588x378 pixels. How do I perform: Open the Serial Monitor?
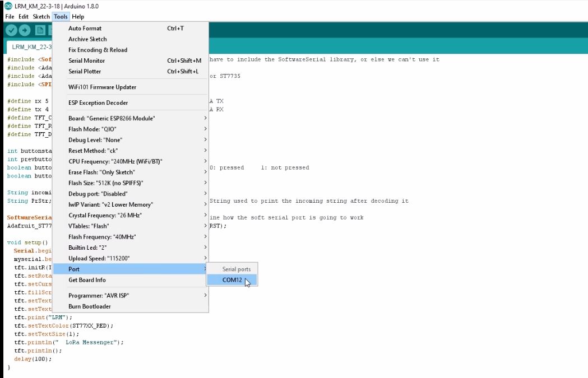pos(130,60)
